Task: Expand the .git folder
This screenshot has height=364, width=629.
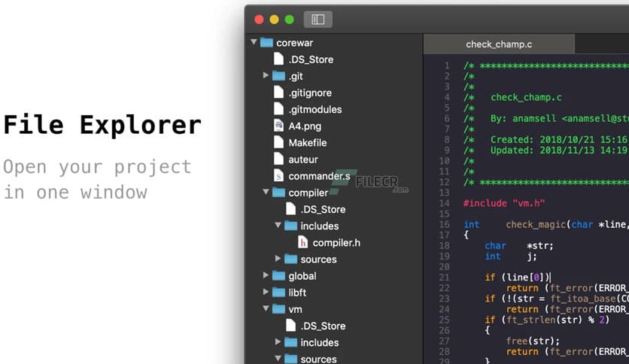Action: pos(266,76)
